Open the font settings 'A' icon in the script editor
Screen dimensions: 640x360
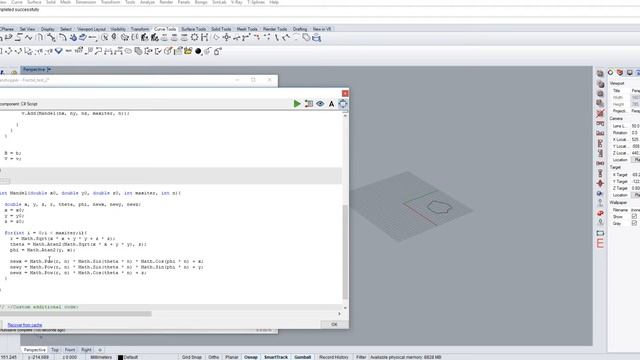click(x=331, y=104)
